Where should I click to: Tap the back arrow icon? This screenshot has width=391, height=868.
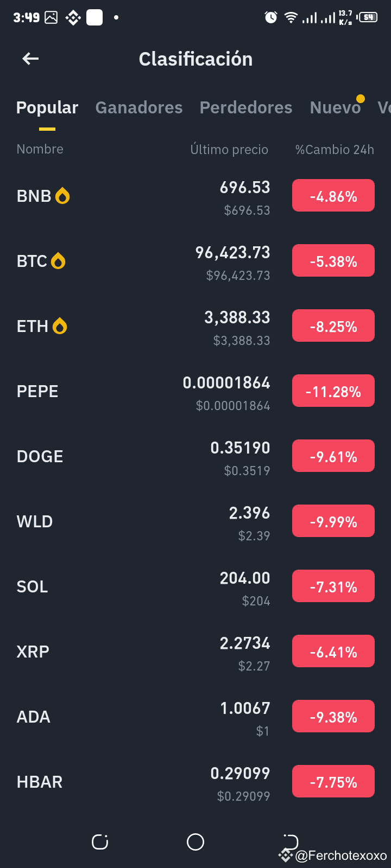coord(30,59)
